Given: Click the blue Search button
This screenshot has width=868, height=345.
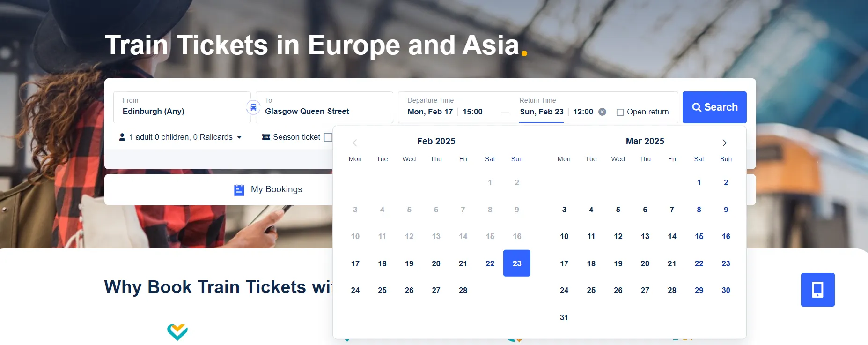Looking at the screenshot, I should (x=714, y=107).
